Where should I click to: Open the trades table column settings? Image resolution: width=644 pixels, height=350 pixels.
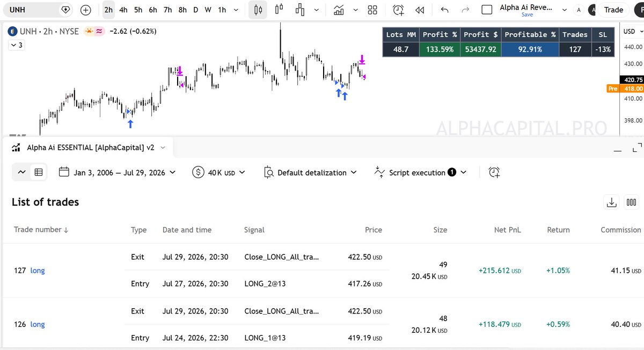(x=632, y=202)
